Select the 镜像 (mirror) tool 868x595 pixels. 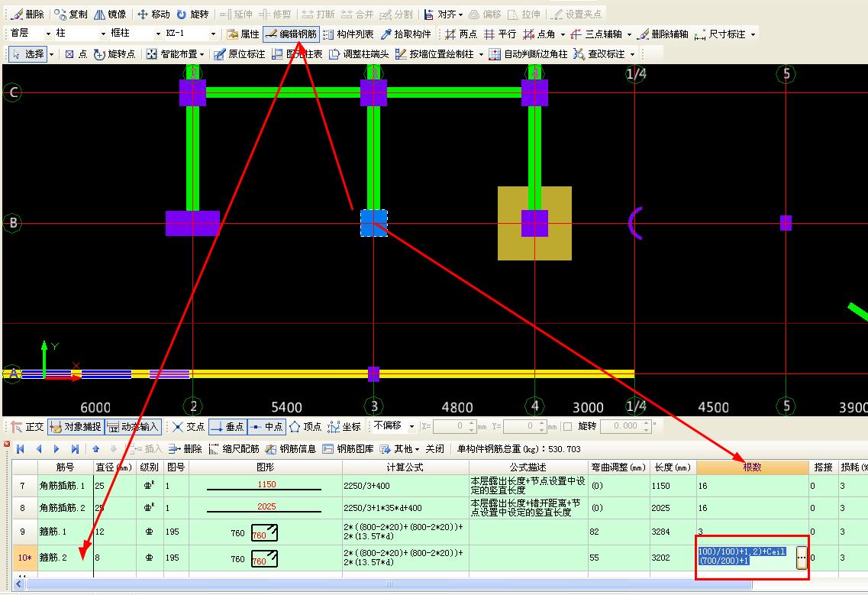(110, 14)
